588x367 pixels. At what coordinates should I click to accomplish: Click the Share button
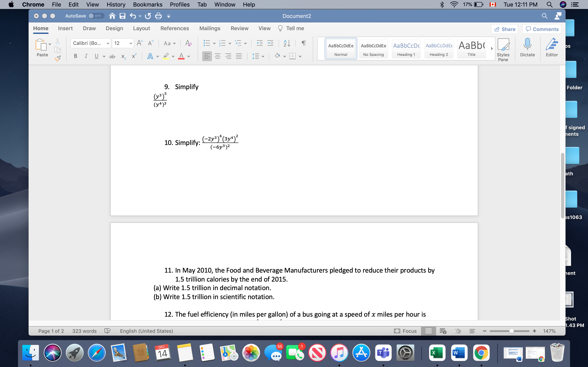[505, 29]
